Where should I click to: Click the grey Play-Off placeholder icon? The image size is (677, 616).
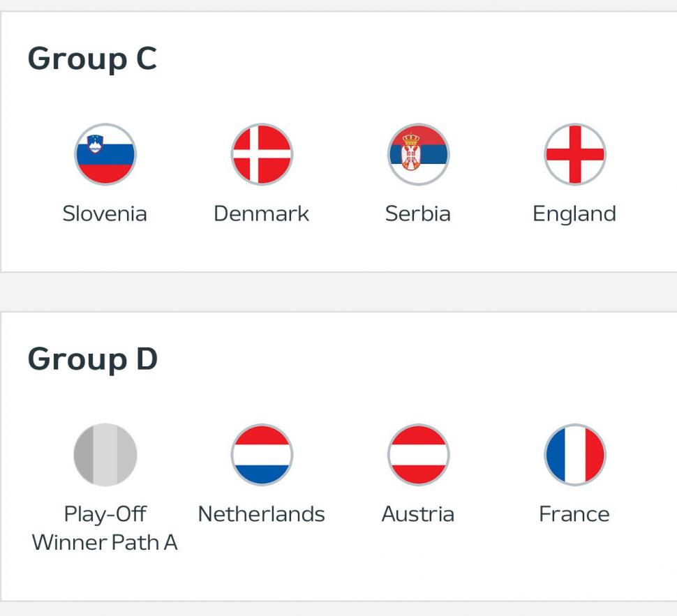(105, 454)
